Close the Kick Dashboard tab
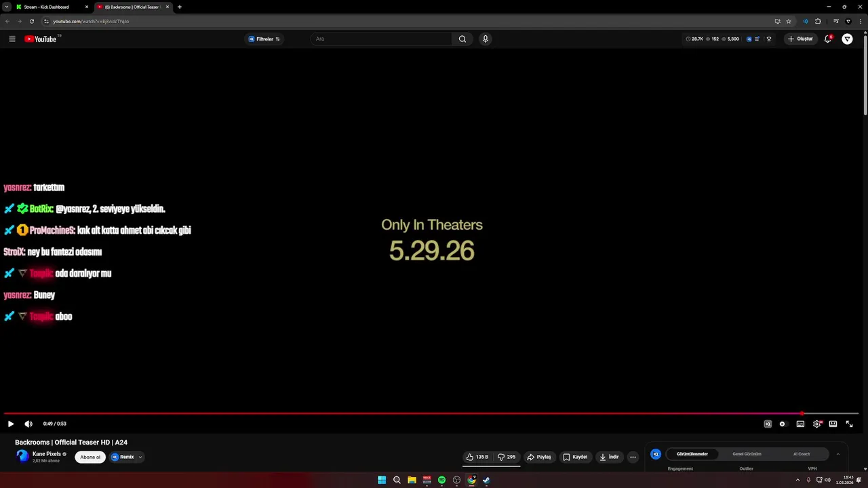This screenshot has height=488, width=868. [87, 7]
